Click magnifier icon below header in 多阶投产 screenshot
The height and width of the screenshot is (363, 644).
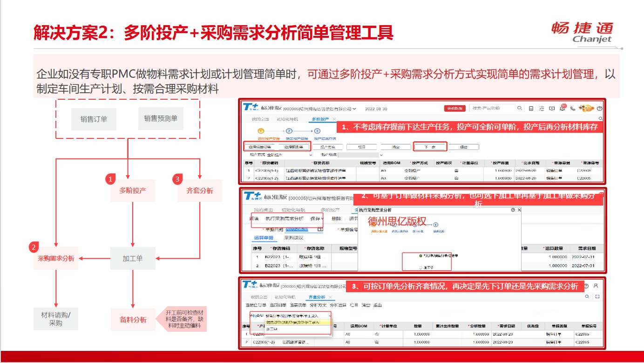point(601,118)
